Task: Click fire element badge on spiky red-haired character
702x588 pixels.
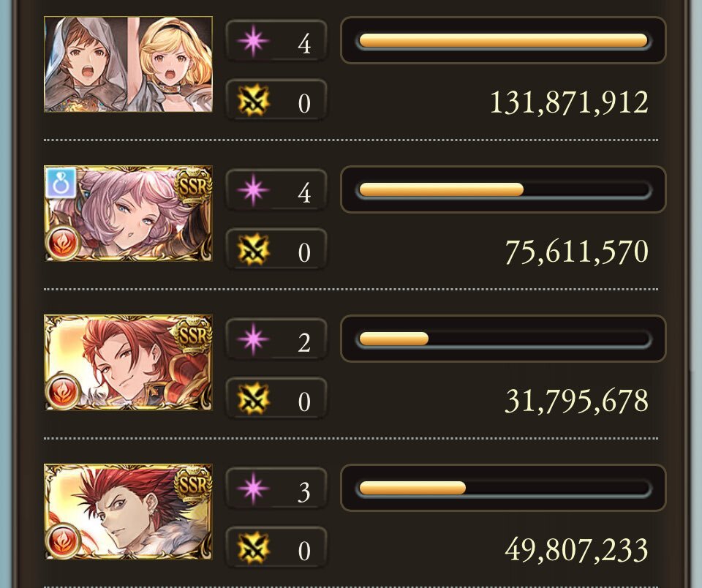Action: (x=63, y=541)
